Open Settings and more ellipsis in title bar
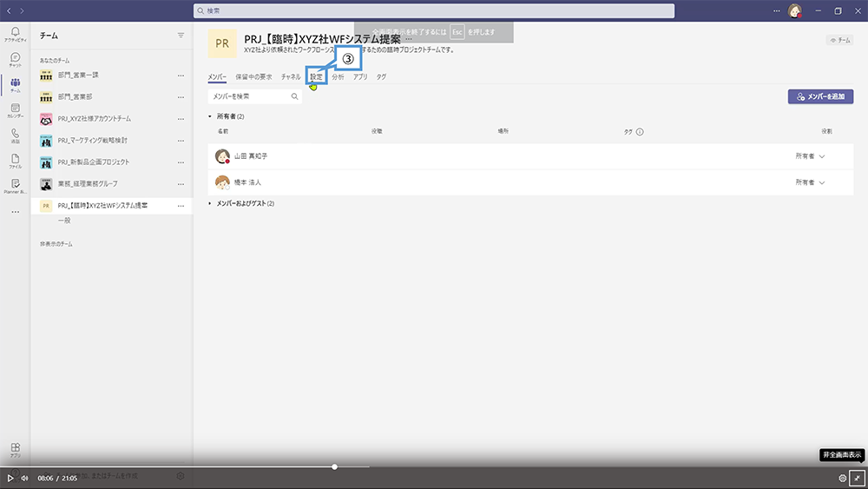This screenshot has height=489, width=868. click(776, 11)
